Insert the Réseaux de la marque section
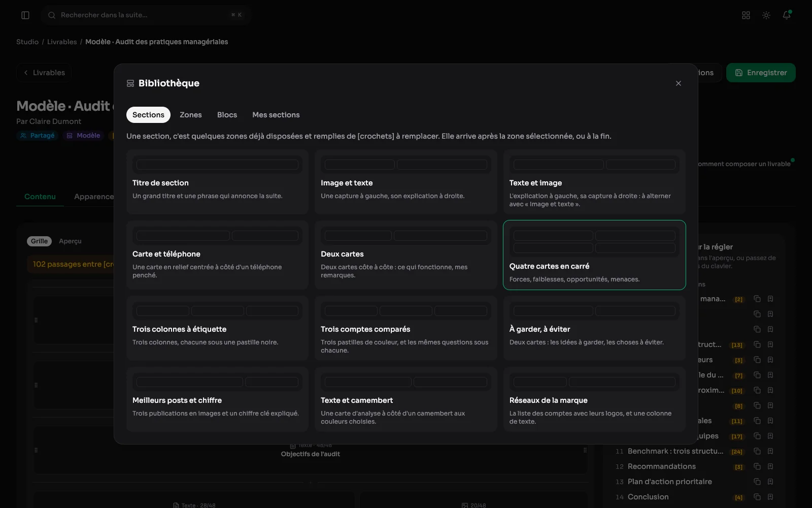 pyautogui.click(x=594, y=399)
